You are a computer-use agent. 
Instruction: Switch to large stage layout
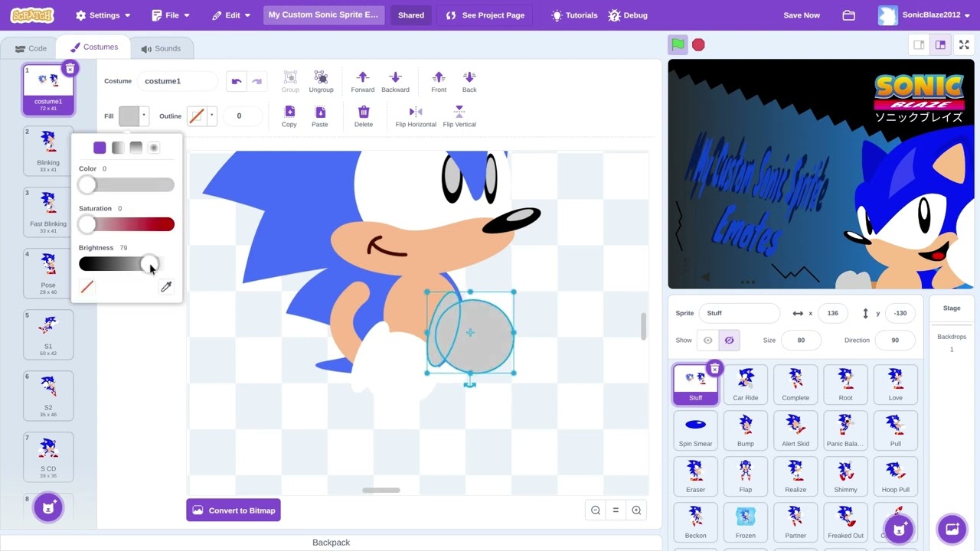tap(940, 45)
